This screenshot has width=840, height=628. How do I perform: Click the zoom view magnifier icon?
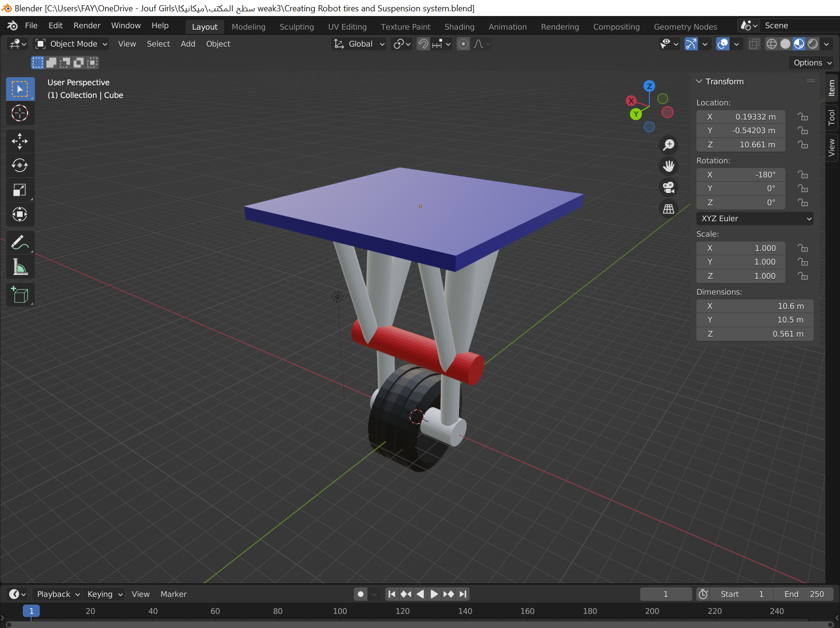click(669, 145)
